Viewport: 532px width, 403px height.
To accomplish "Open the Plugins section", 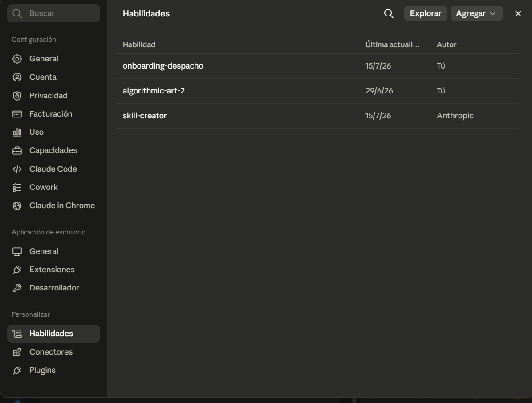I will [53, 370].
